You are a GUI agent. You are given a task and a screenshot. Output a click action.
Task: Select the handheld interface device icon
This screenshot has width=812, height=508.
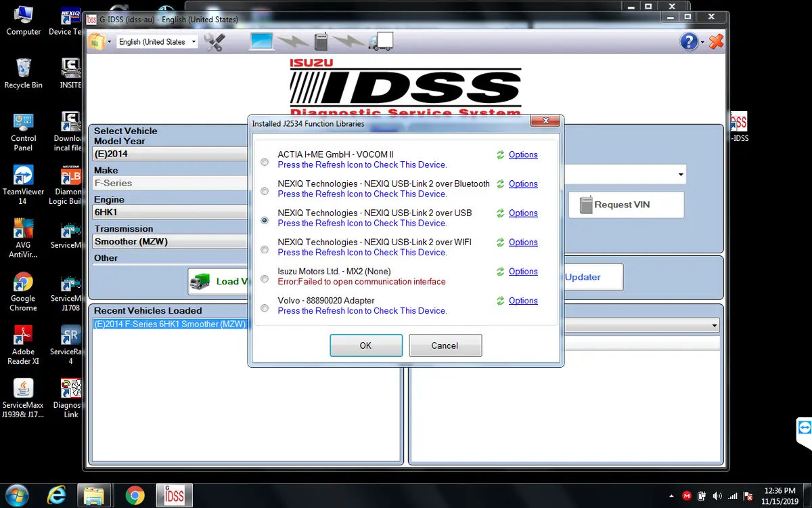tap(321, 42)
